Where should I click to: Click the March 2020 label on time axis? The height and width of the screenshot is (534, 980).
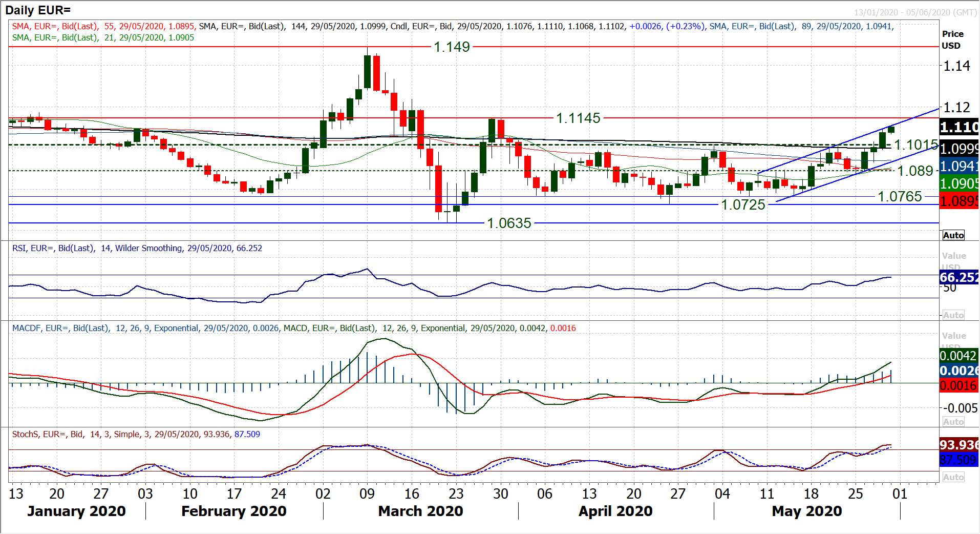pos(420,511)
